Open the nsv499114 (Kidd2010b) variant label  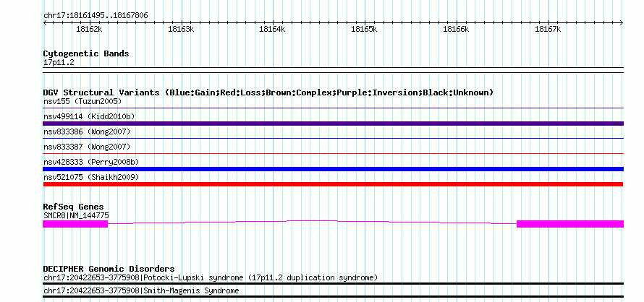89,116
